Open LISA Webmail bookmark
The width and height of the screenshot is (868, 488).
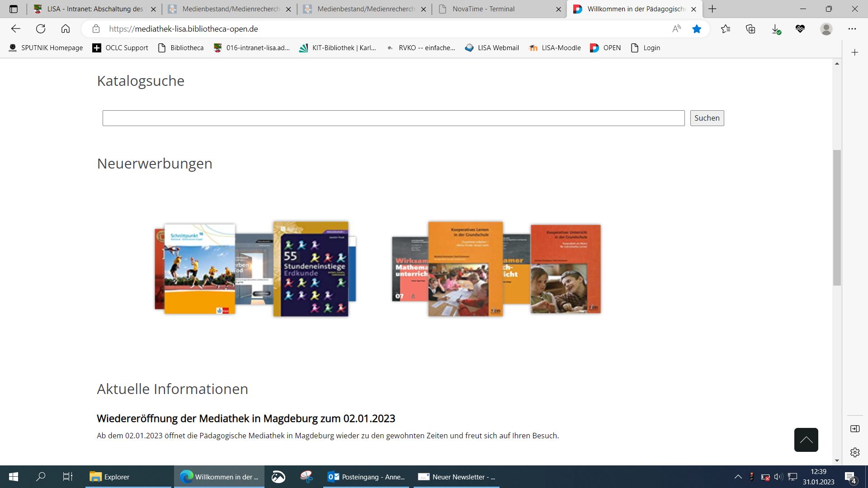(x=492, y=48)
